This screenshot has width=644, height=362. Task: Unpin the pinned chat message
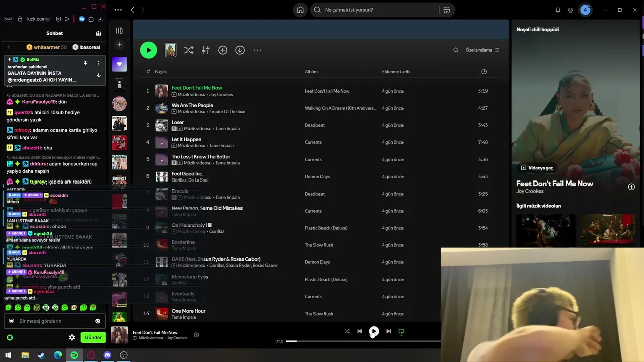(x=85, y=63)
